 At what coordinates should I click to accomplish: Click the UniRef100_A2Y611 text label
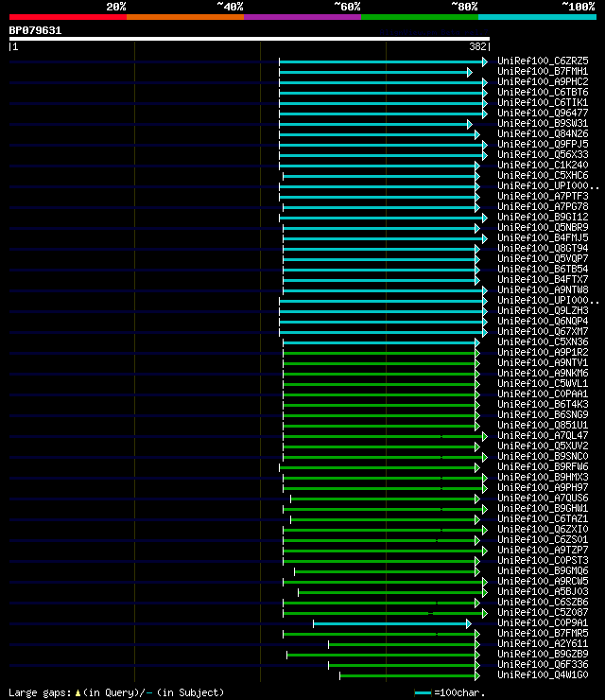click(x=543, y=643)
